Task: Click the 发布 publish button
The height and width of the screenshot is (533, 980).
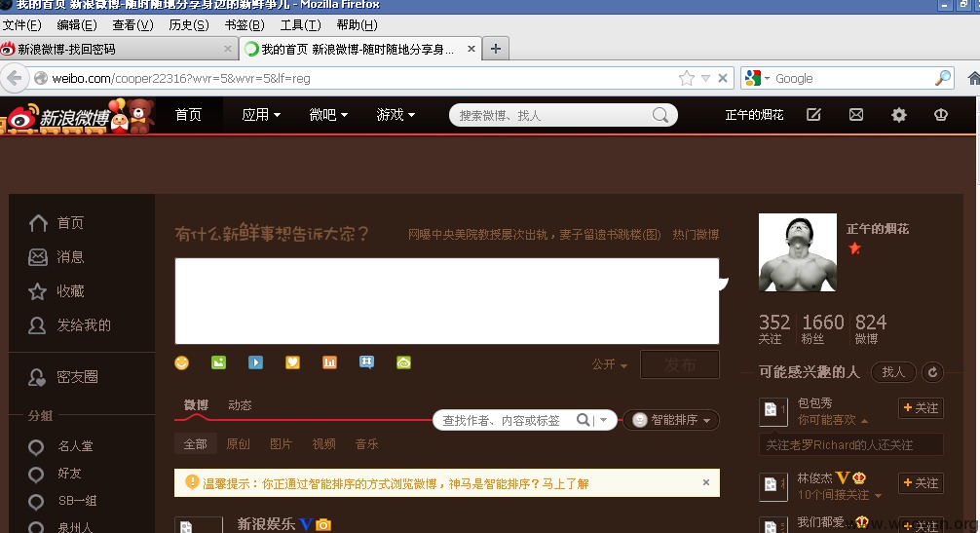Action: pos(679,364)
